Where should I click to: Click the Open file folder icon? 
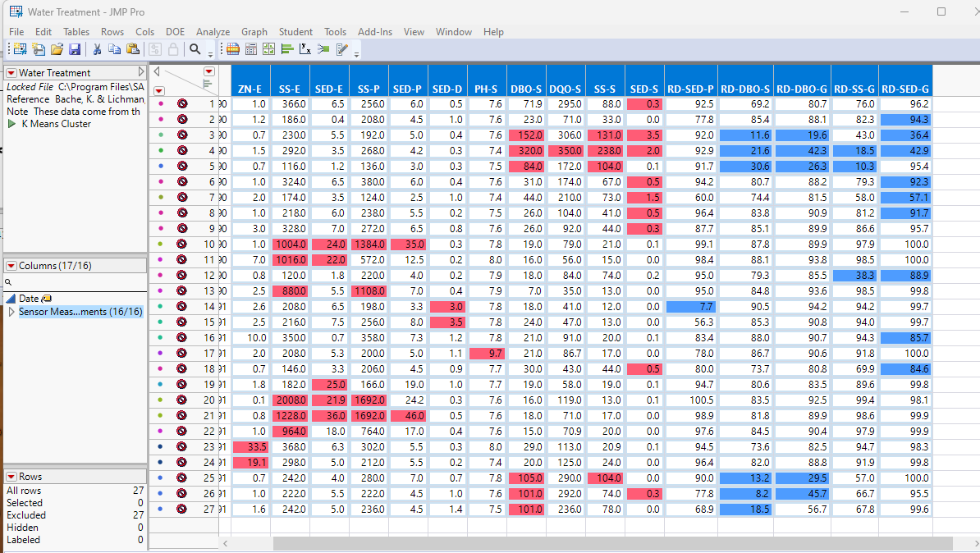click(57, 49)
